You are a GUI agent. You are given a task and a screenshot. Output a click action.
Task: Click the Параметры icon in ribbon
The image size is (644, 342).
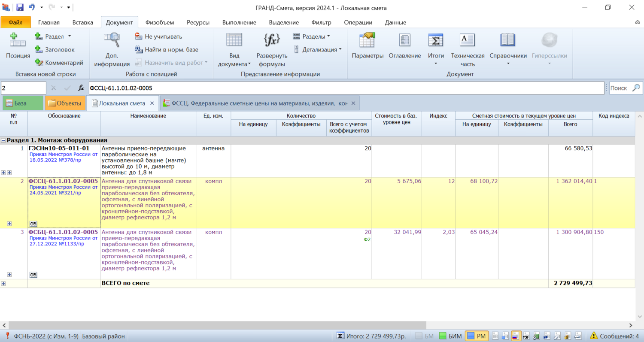pyautogui.click(x=368, y=40)
